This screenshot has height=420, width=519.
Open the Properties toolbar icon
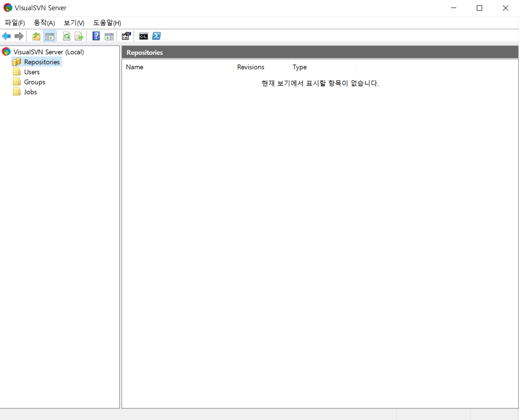tap(126, 36)
